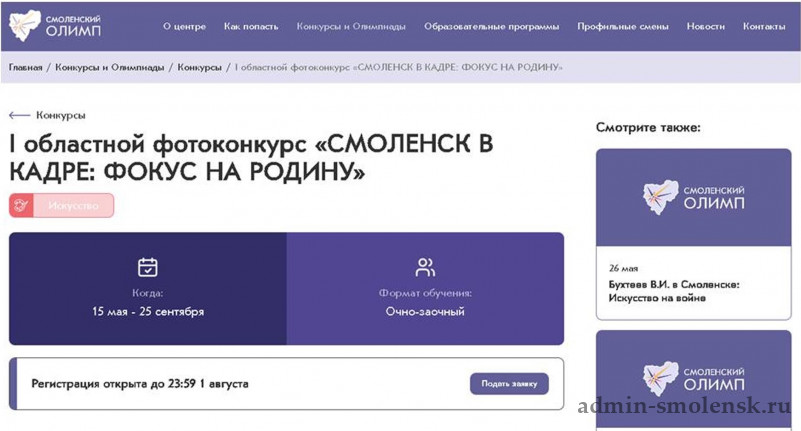This screenshot has width=801, height=431.
Task: Click the Главная breadcrumb link
Action: pyautogui.click(x=26, y=67)
